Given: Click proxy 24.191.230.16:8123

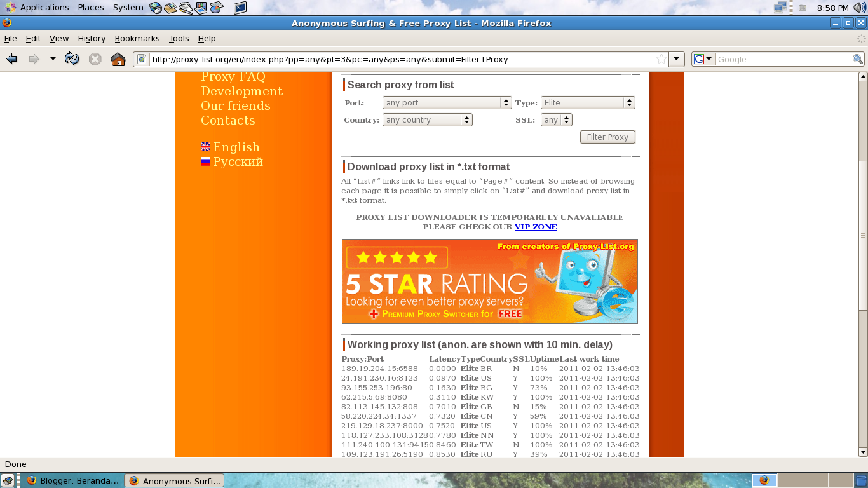Looking at the screenshot, I should coord(379,378).
